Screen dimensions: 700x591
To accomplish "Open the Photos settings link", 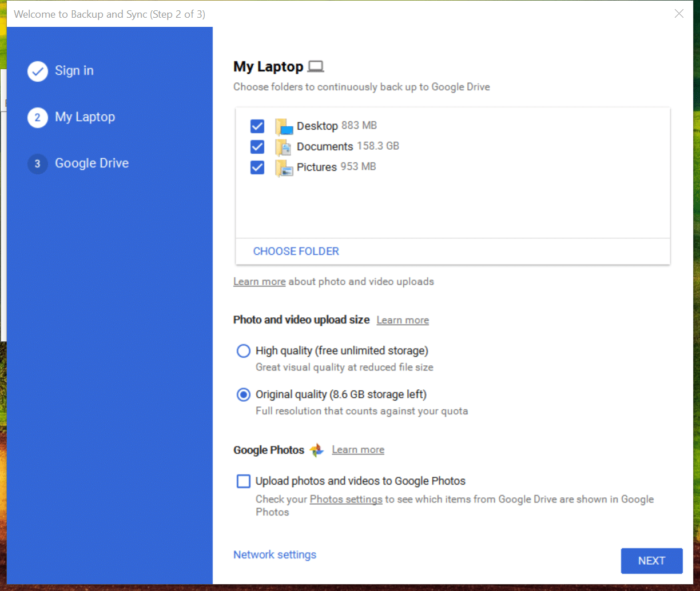I will click(346, 500).
